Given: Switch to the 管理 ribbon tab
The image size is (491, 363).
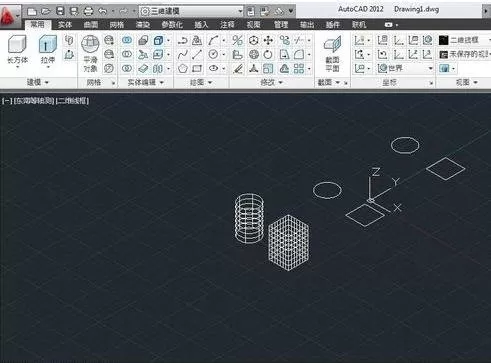Looking at the screenshot, I should click(281, 25).
